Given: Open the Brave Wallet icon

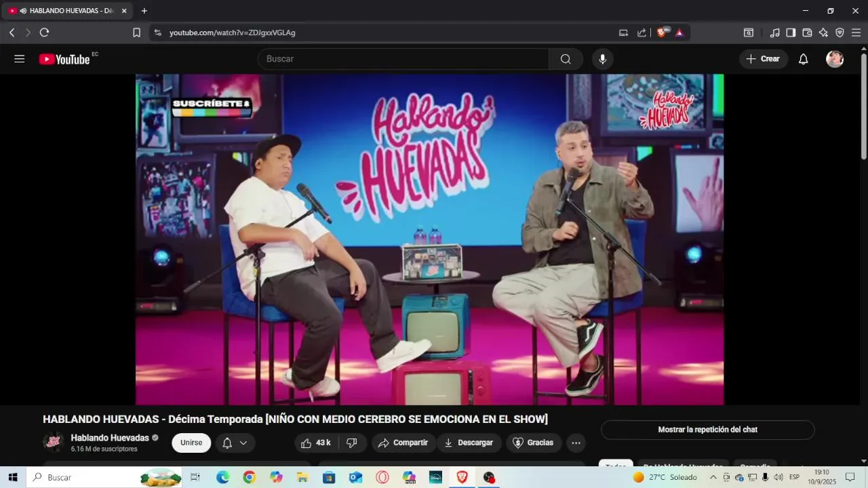Looking at the screenshot, I should pyautogui.click(x=807, y=33).
